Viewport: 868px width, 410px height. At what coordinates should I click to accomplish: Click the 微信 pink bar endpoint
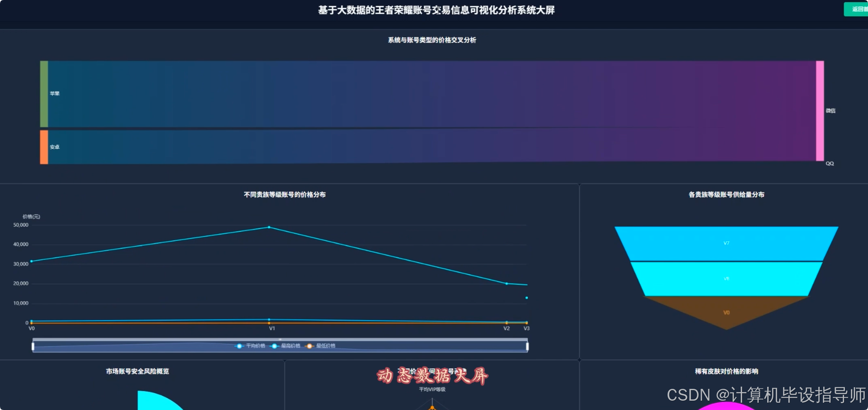tap(820, 110)
